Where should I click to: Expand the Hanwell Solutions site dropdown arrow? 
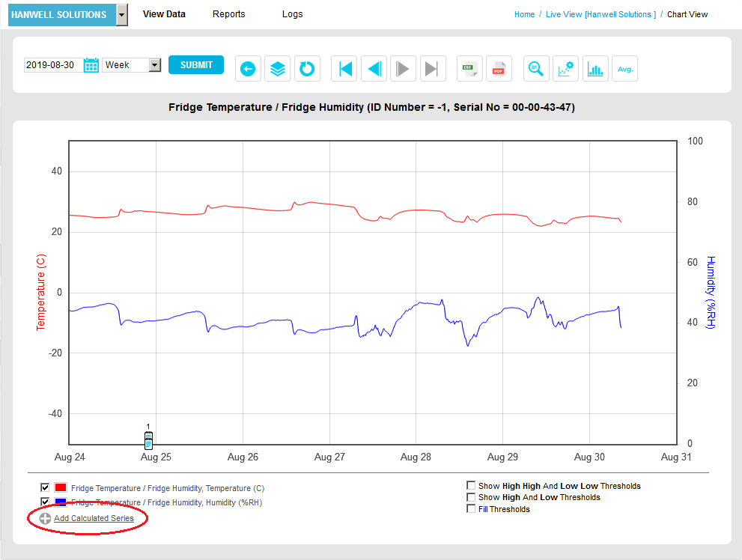[121, 14]
